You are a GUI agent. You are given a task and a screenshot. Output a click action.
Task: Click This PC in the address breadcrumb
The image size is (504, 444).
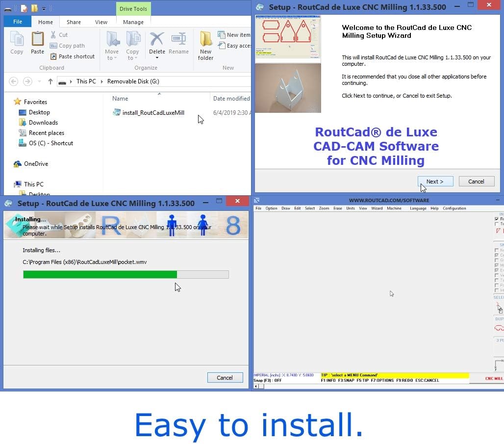click(86, 81)
